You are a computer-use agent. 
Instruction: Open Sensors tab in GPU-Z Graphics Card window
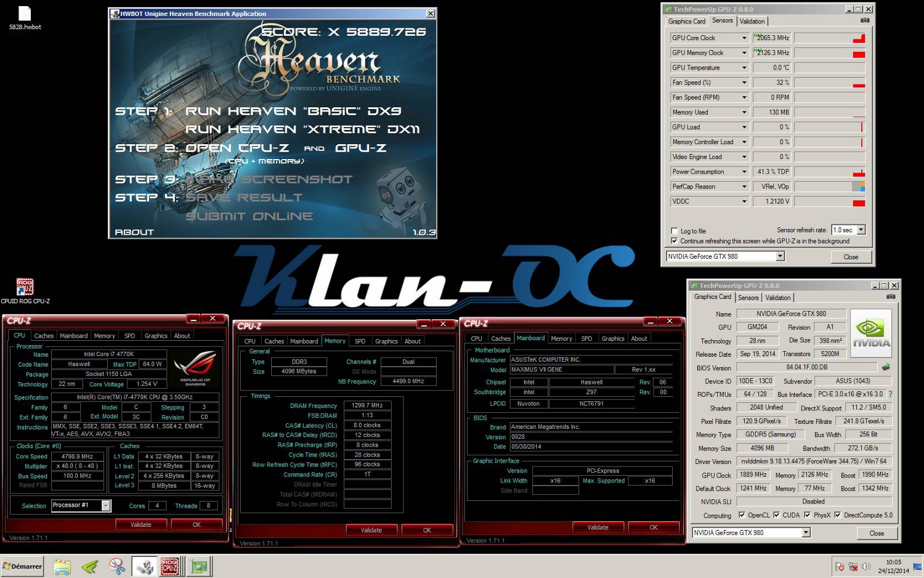748,298
